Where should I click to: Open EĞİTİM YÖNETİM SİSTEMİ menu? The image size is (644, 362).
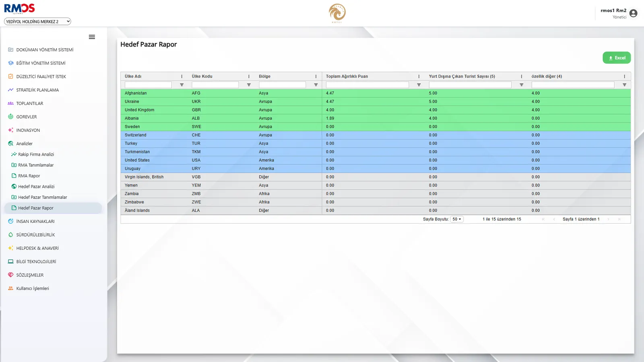[41, 63]
